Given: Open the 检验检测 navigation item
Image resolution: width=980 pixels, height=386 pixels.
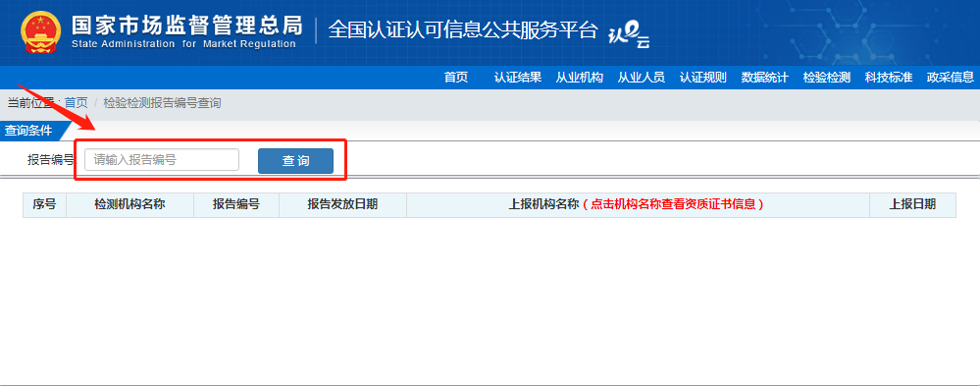Looking at the screenshot, I should pos(827,78).
